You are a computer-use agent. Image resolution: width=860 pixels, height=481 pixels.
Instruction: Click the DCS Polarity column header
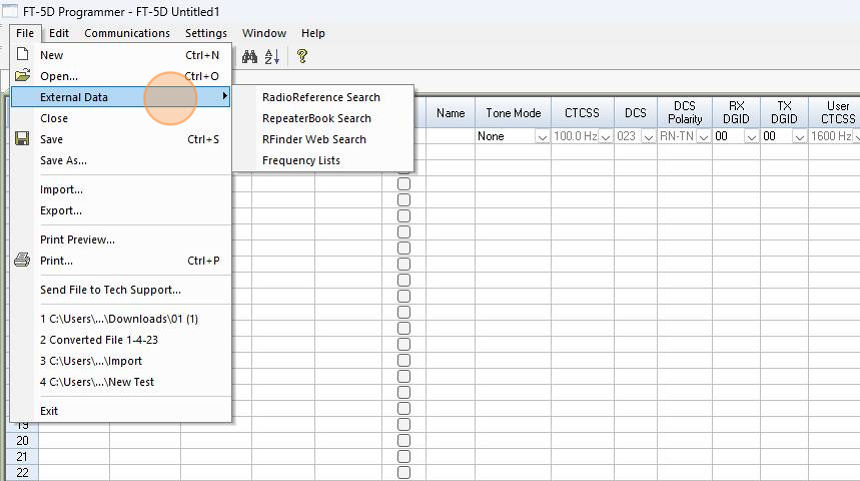pos(685,112)
